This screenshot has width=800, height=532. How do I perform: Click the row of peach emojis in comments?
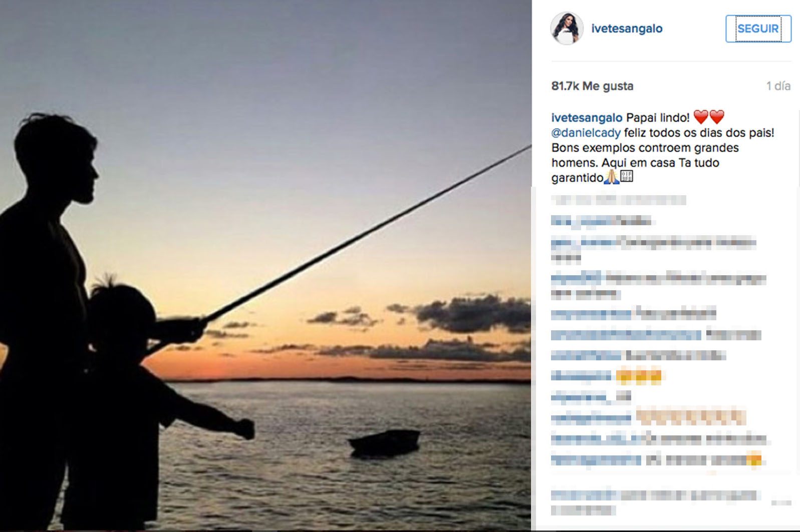[691, 417]
